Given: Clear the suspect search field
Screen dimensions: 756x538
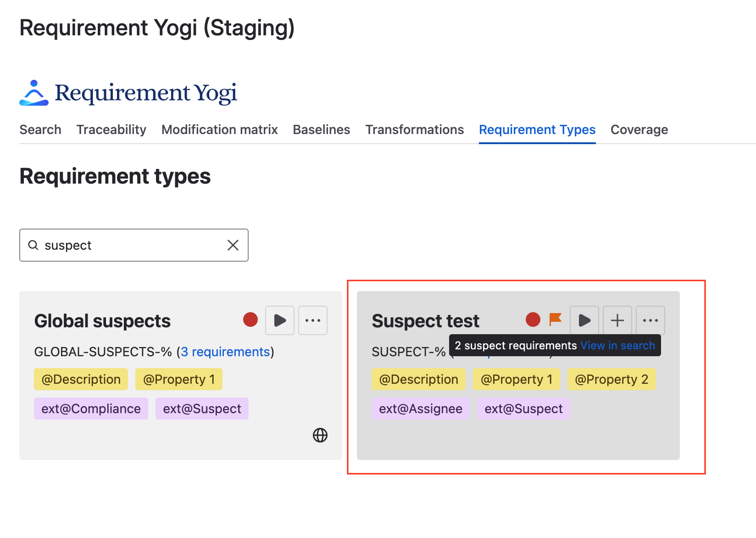Looking at the screenshot, I should (233, 245).
